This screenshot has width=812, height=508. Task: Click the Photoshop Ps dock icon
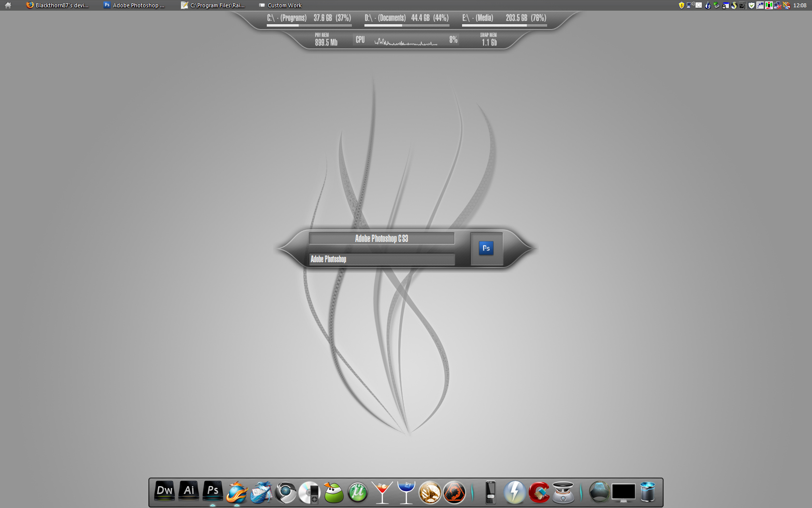[213, 492]
